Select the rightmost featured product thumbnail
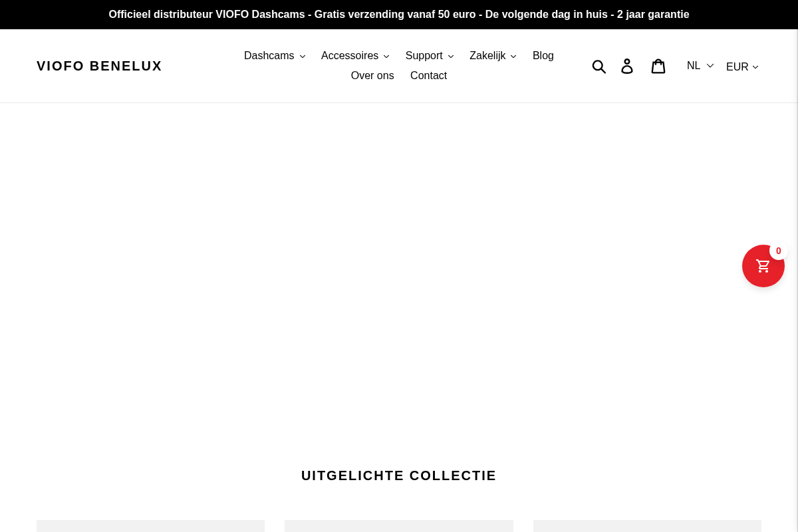The image size is (798, 532). click(647, 527)
